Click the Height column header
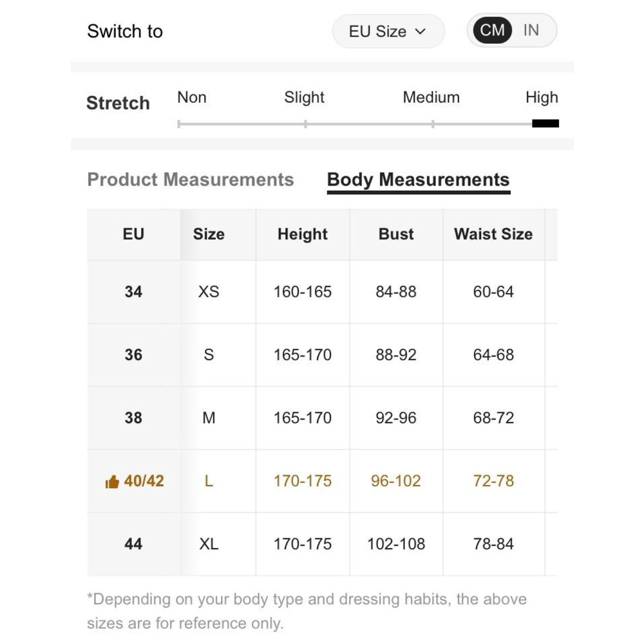 303,234
